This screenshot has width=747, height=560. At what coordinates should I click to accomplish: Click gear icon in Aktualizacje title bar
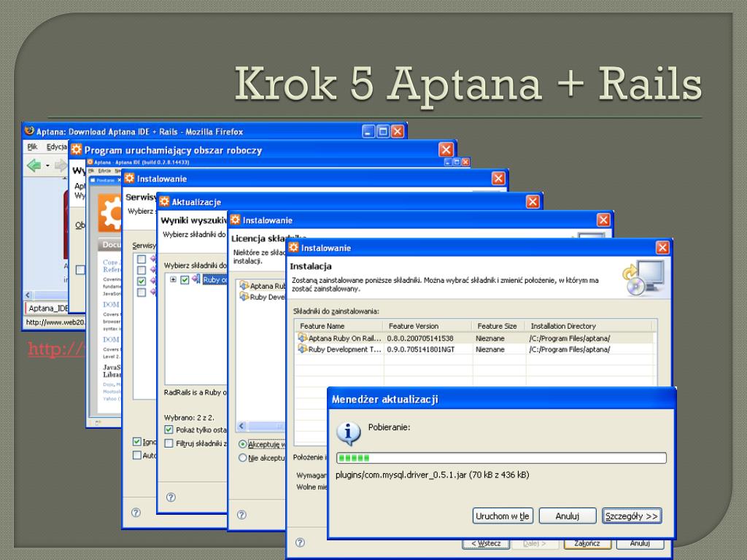click(164, 201)
